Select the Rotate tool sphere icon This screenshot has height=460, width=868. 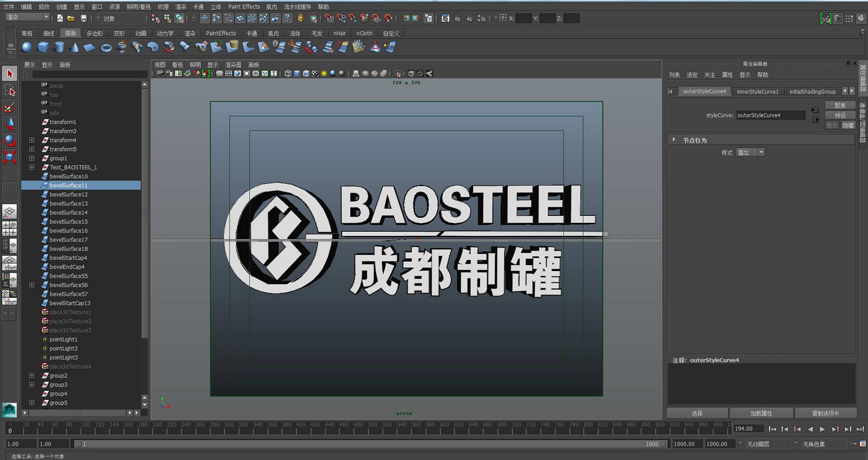pos(9,140)
